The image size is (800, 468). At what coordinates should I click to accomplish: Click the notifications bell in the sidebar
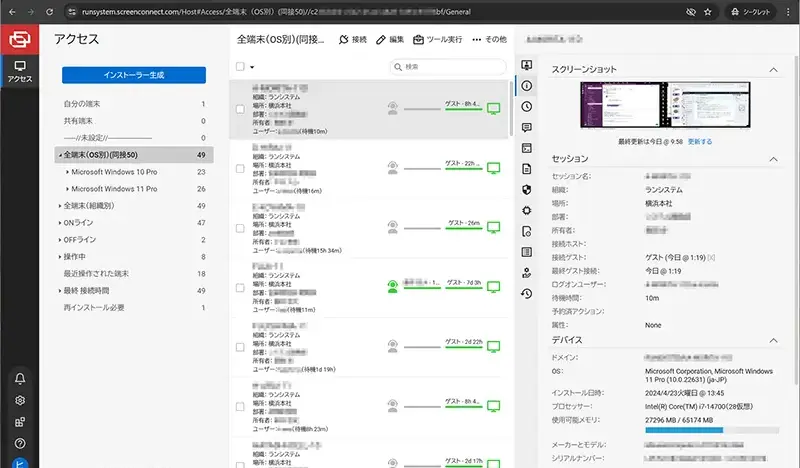[20, 378]
